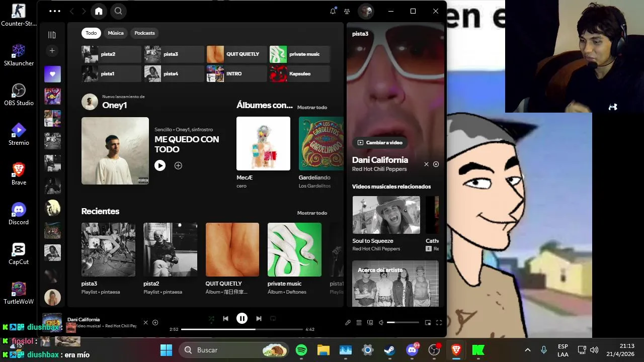The width and height of the screenshot is (644, 362).
Task: Open Liked Songs heart playlist
Action: 52,74
